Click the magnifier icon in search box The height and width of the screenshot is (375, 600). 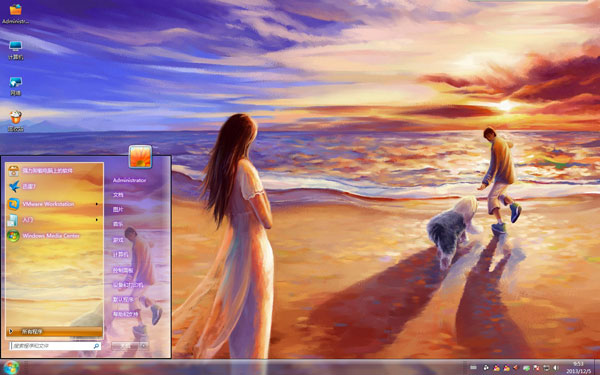click(96, 346)
